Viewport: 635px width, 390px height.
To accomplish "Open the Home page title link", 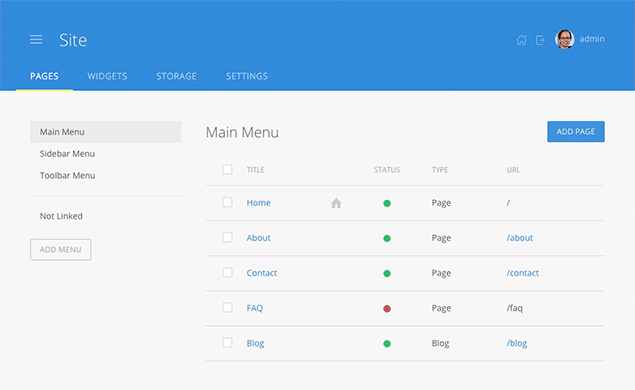I will point(258,202).
